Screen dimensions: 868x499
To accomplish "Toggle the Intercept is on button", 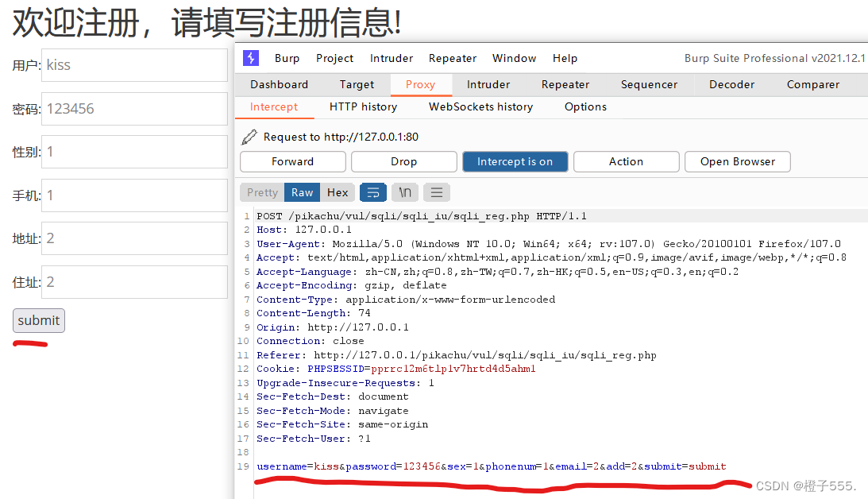I will (515, 162).
